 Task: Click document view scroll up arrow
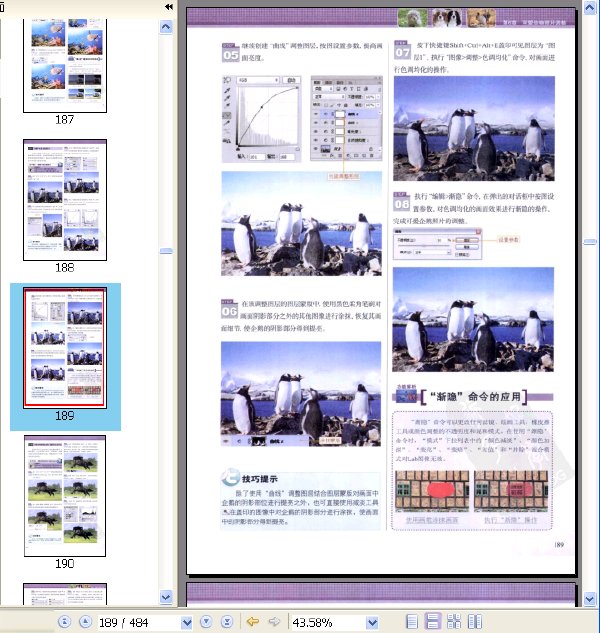[x=590, y=8]
